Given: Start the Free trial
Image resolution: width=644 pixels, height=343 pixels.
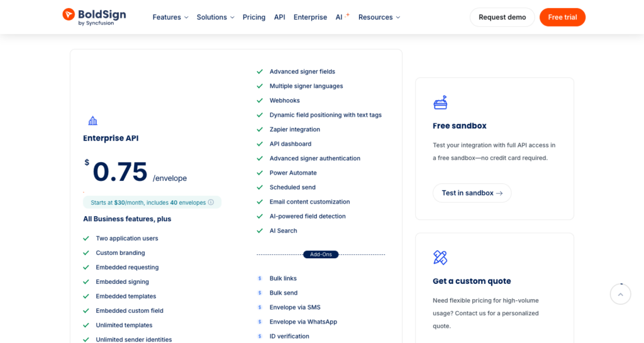Looking at the screenshot, I should (x=562, y=17).
